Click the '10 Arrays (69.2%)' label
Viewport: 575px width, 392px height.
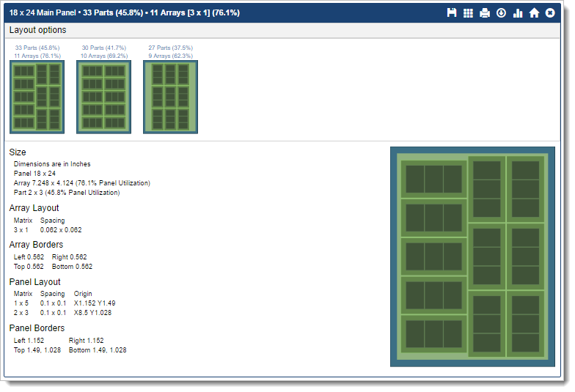(104, 56)
